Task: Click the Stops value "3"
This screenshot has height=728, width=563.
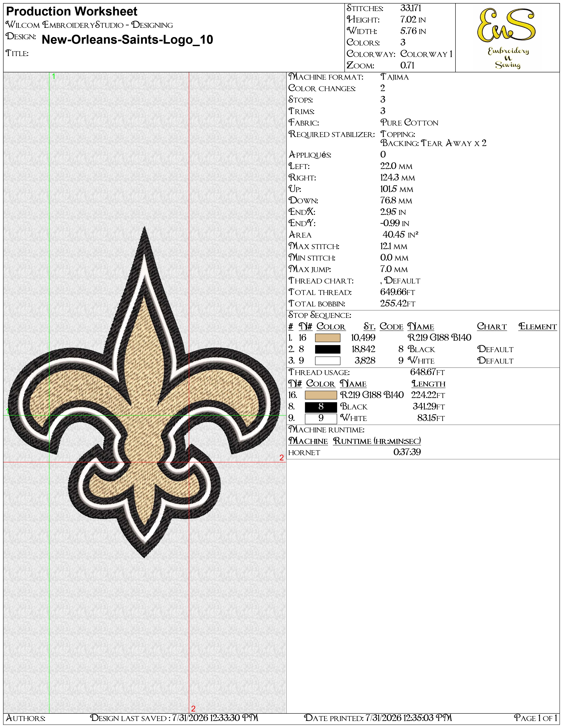Action: pos(383,100)
